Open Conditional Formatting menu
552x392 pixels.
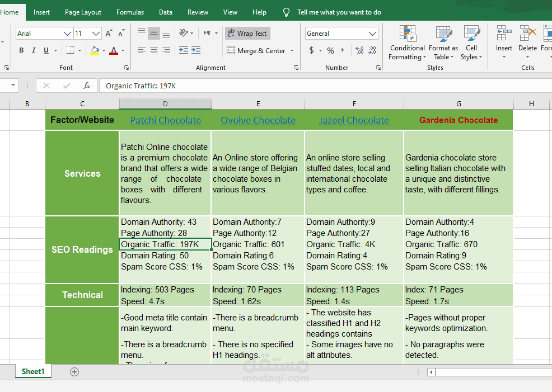tap(408, 43)
